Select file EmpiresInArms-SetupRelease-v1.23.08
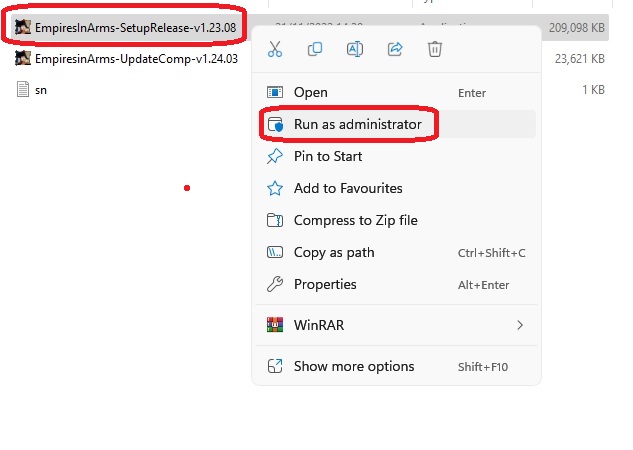 135,27
